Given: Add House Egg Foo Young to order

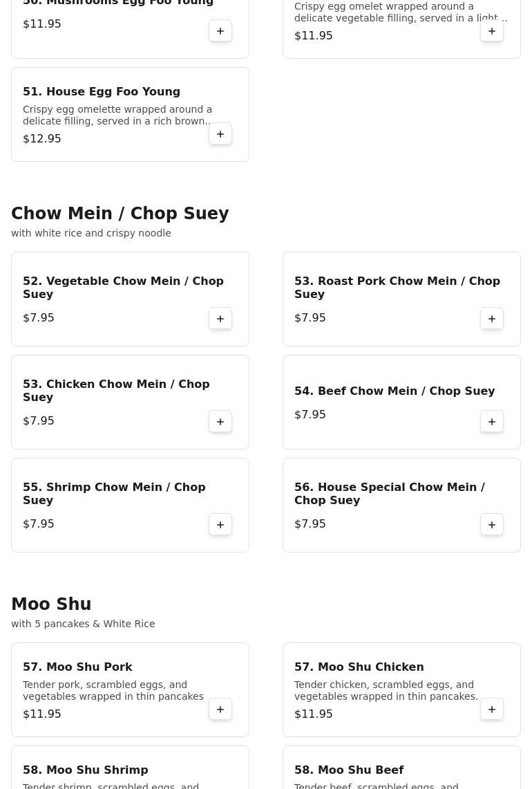Looking at the screenshot, I should point(220,134).
